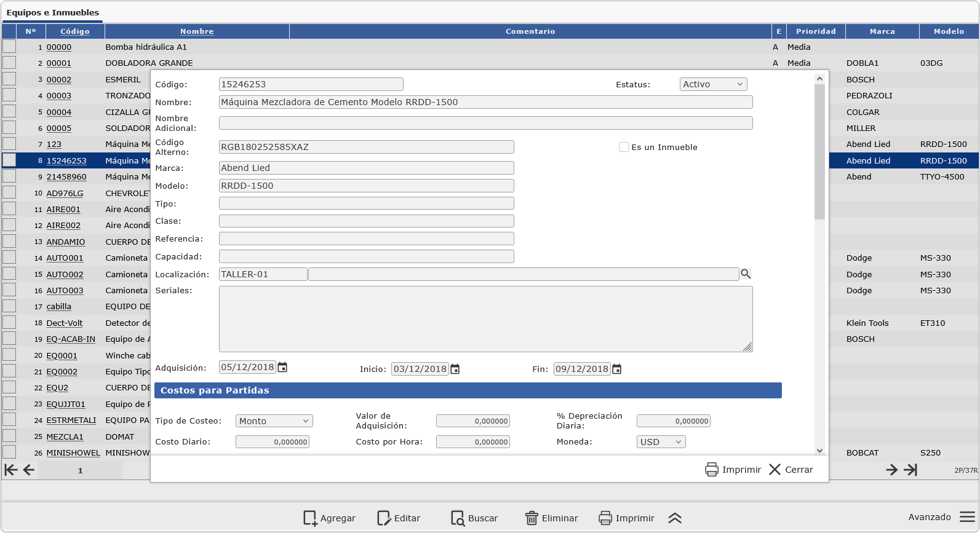Click the Costo por Hora value field
Viewport: 980px width, 533px height.
473,442
